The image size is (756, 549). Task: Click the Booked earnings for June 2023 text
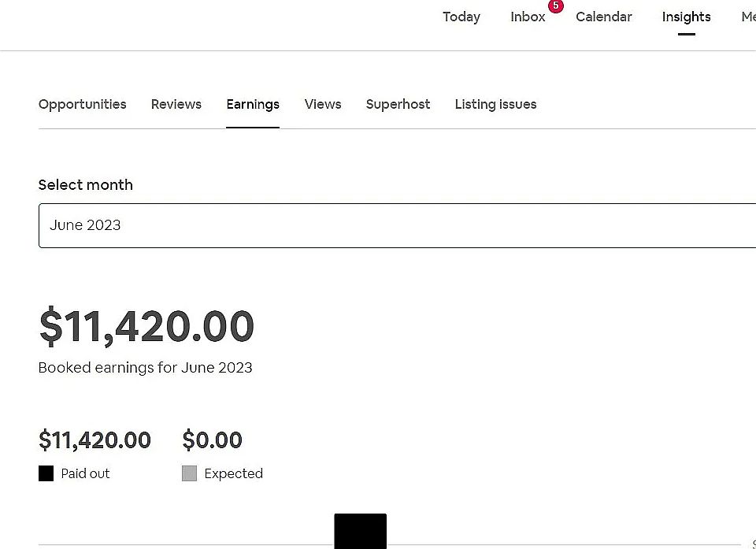point(145,368)
